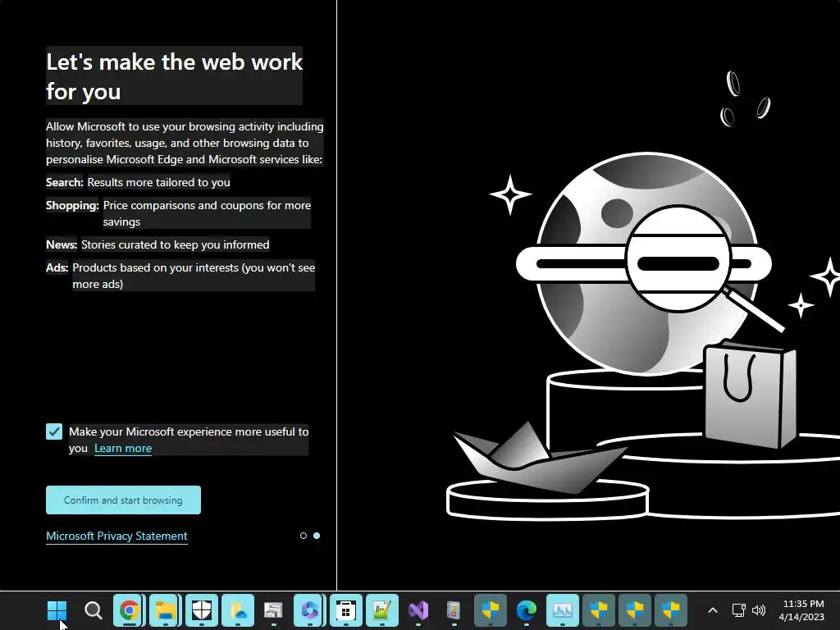The width and height of the screenshot is (840, 630).
Task: Open the folder-with-cloud OneDrive taskbar icon
Action: pos(238,610)
